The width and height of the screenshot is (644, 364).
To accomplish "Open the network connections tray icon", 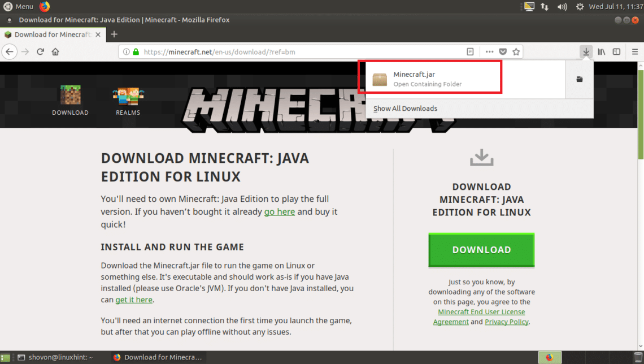I will point(545,7).
